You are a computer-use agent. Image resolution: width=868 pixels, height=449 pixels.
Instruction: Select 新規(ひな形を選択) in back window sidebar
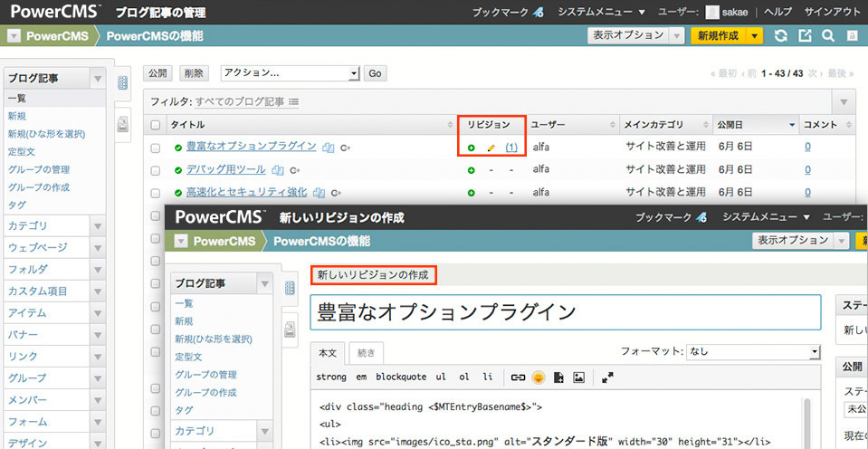click(46, 134)
